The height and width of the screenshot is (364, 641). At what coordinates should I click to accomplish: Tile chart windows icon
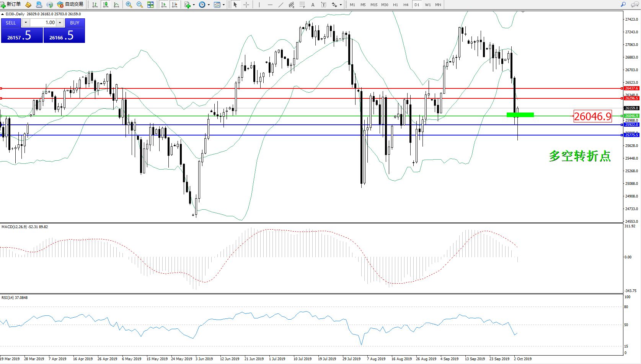150,5
